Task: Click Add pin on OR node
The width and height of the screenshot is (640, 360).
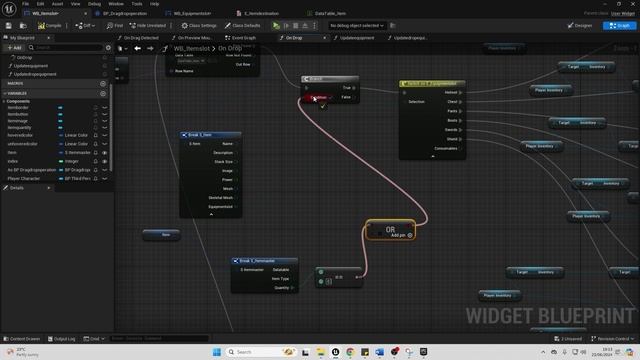Action: tap(401, 236)
